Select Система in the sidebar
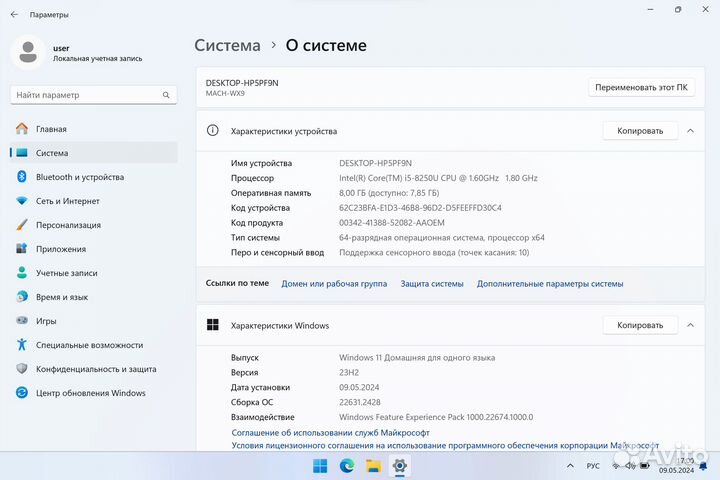This screenshot has height=480, width=720. tap(93, 153)
